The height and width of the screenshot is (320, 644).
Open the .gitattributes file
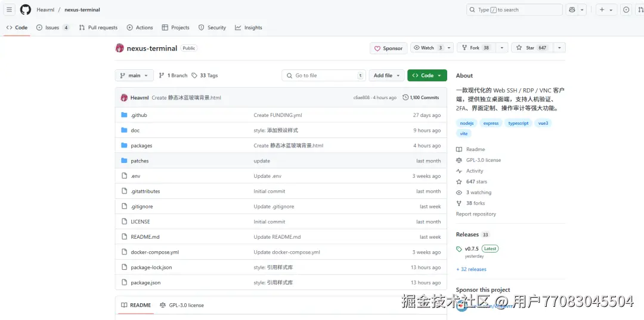click(x=145, y=191)
